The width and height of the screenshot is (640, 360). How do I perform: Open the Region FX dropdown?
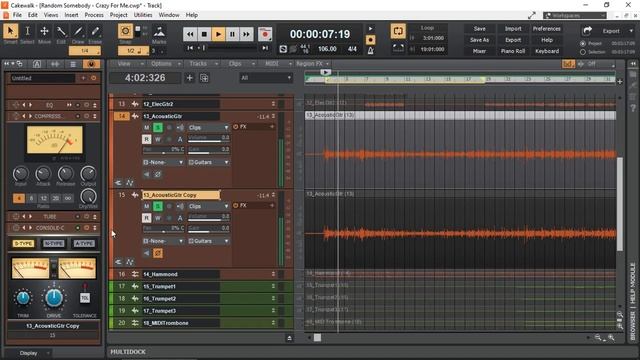click(x=312, y=64)
